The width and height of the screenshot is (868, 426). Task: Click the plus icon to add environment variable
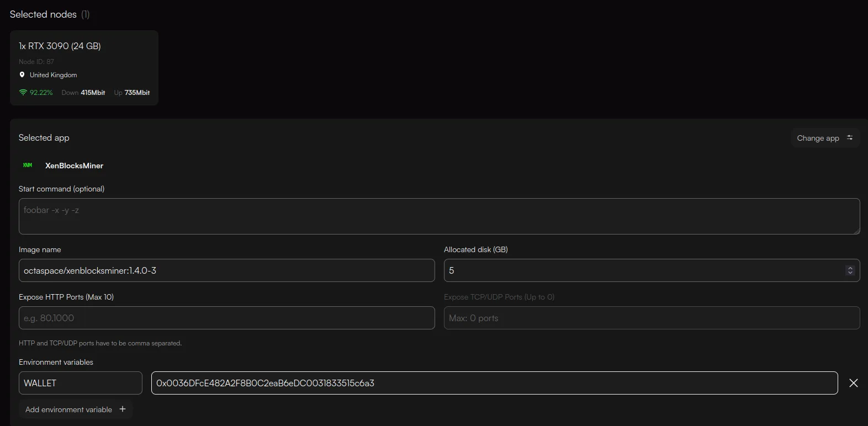(x=123, y=409)
